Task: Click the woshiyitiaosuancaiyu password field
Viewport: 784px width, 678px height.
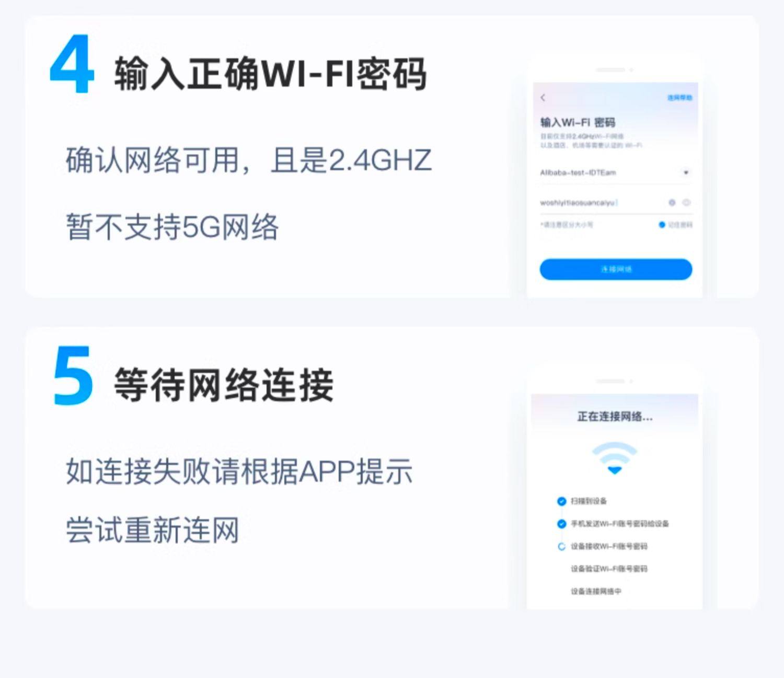Action: pos(616,203)
